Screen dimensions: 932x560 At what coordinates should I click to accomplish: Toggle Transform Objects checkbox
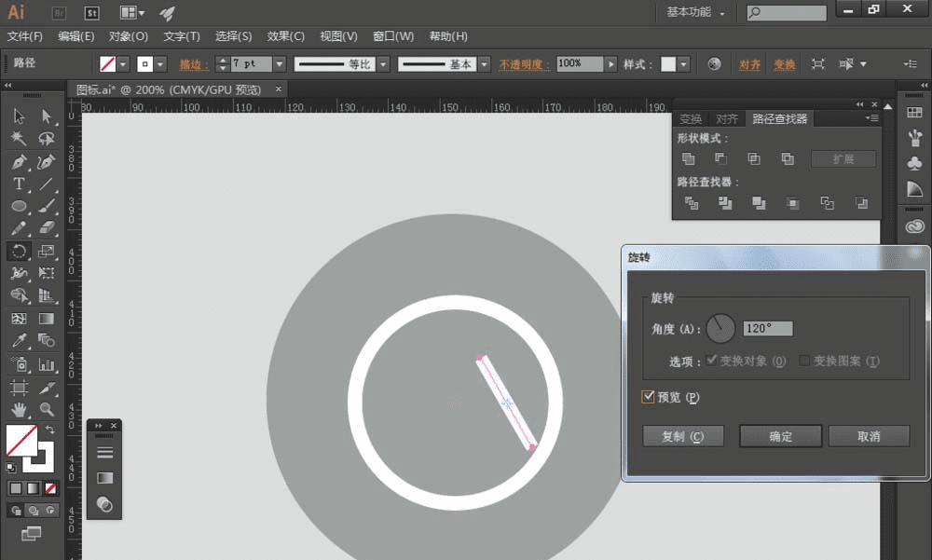pyautogui.click(x=711, y=361)
